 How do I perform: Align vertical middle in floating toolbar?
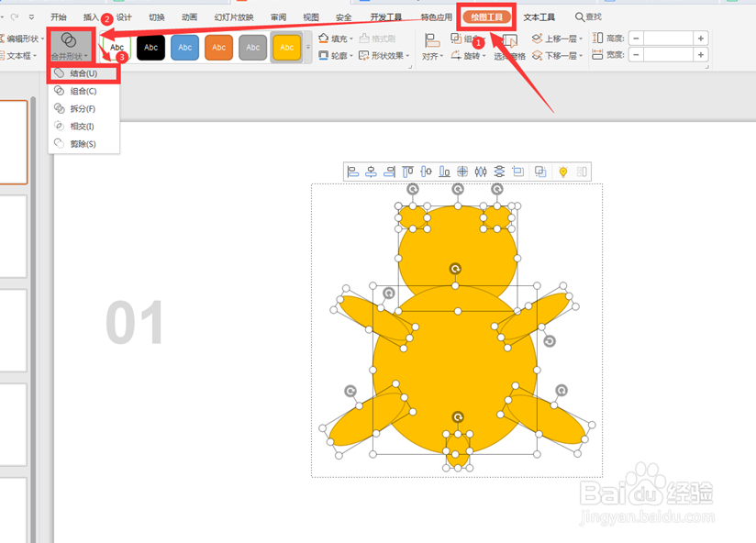[x=427, y=172]
